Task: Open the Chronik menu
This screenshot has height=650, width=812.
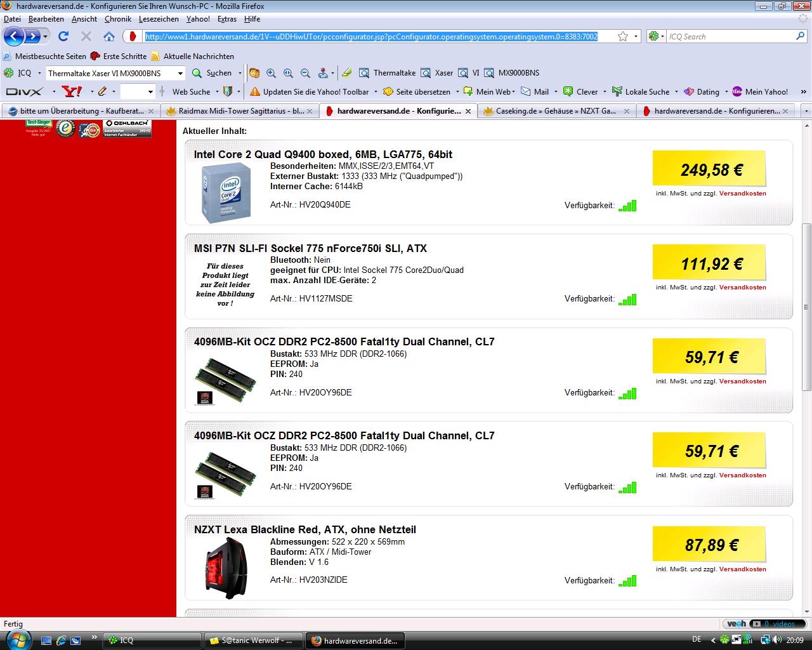Action: pyautogui.click(x=118, y=19)
